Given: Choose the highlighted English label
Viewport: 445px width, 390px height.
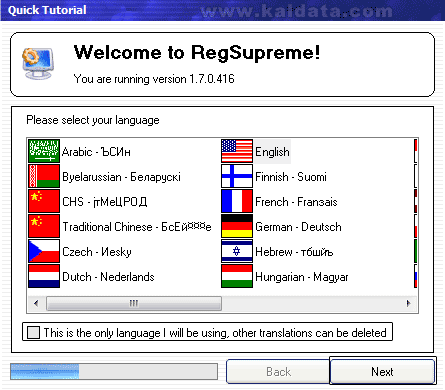Looking at the screenshot, I should (x=272, y=152).
